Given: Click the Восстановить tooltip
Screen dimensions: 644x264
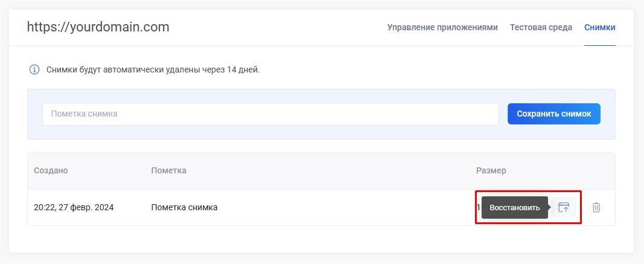Looking at the screenshot, I should tap(514, 207).
